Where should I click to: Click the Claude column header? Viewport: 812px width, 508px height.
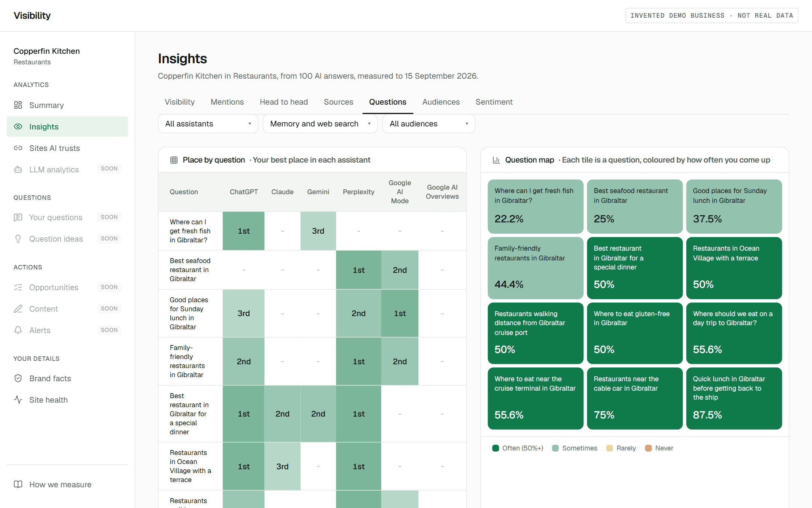[x=282, y=192]
